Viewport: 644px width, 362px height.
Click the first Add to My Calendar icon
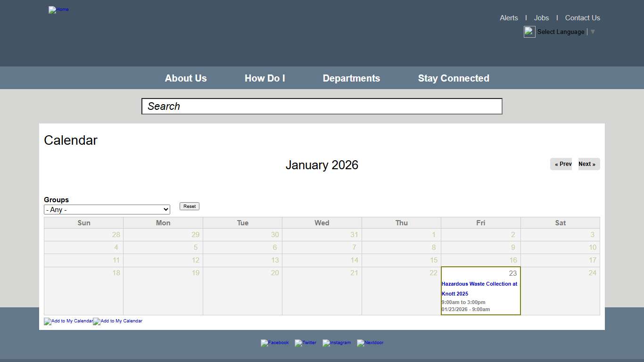click(x=68, y=321)
